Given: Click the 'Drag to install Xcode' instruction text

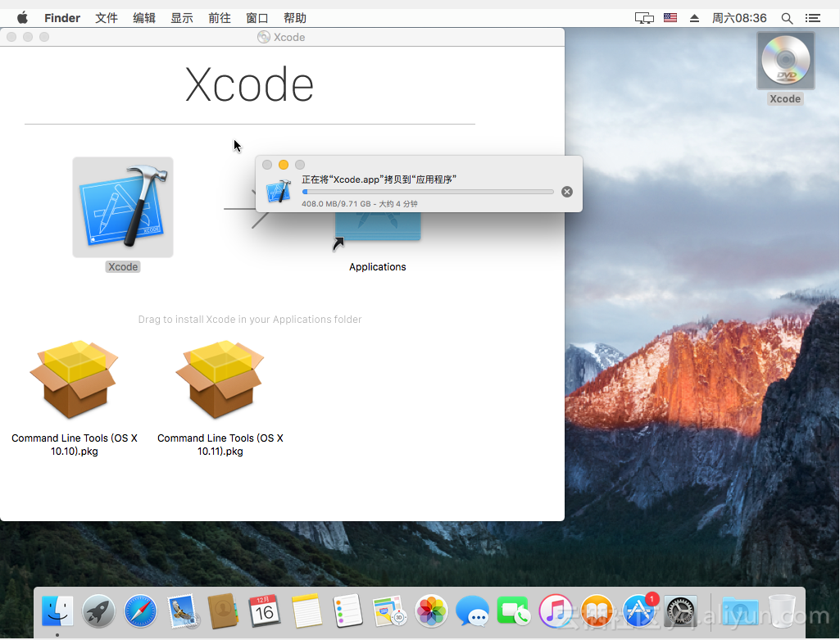Looking at the screenshot, I should (250, 320).
